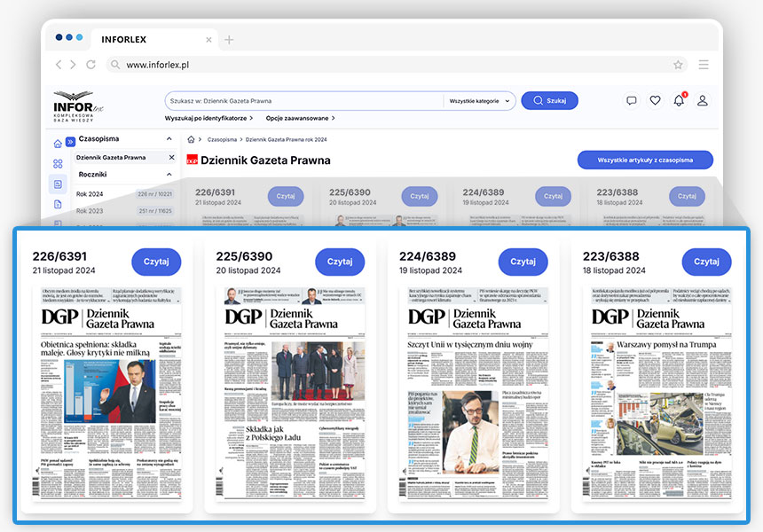This screenshot has width=763, height=532.
Task: Click issue number 224/6389 heading
Action: [428, 256]
